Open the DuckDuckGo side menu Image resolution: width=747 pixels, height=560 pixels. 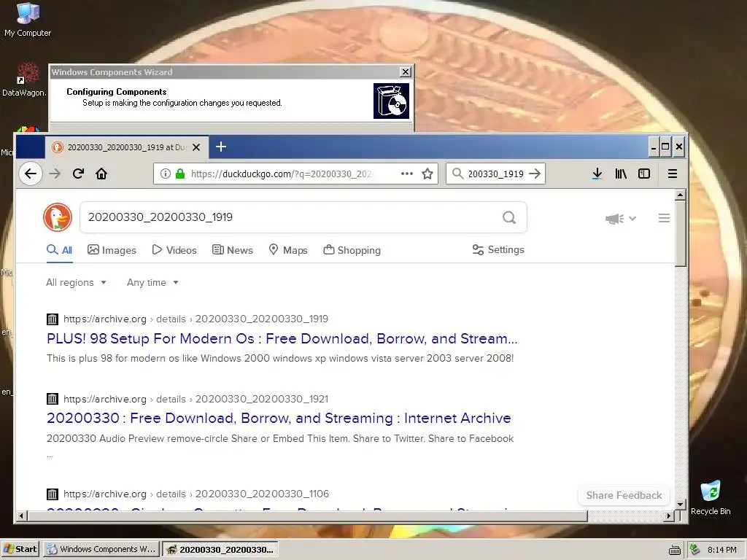[664, 218]
